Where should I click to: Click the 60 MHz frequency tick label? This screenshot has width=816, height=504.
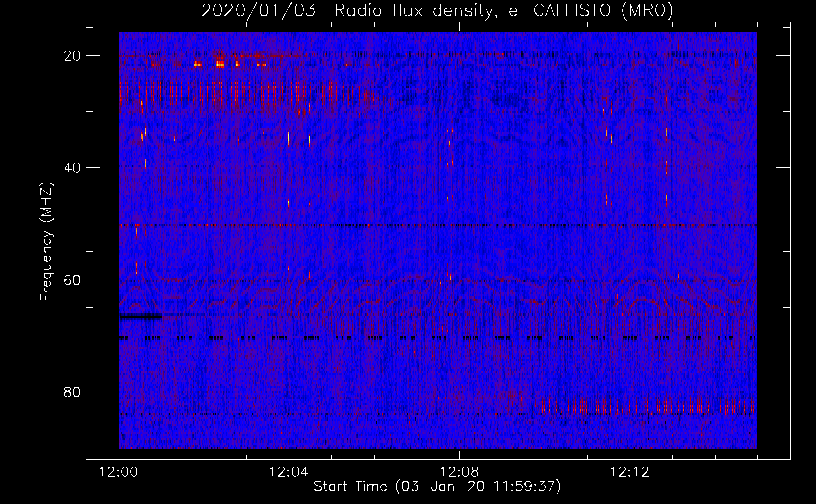(x=72, y=280)
